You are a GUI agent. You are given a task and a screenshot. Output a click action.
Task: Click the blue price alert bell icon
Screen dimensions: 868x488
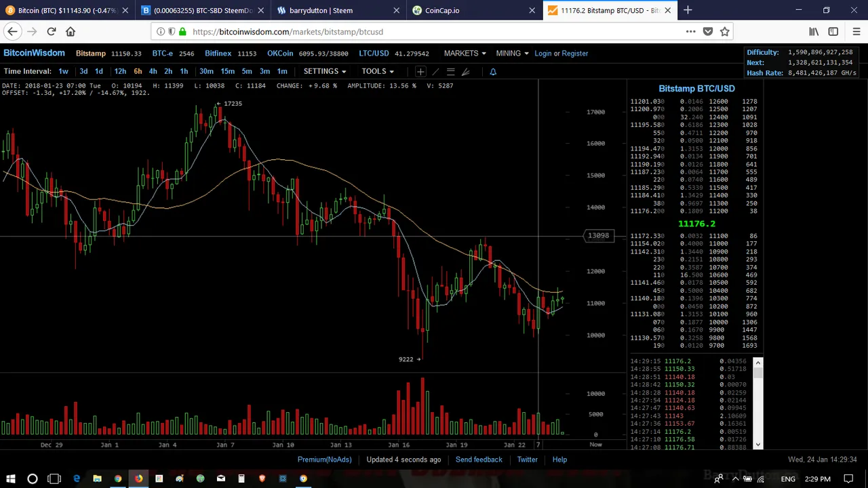493,71
